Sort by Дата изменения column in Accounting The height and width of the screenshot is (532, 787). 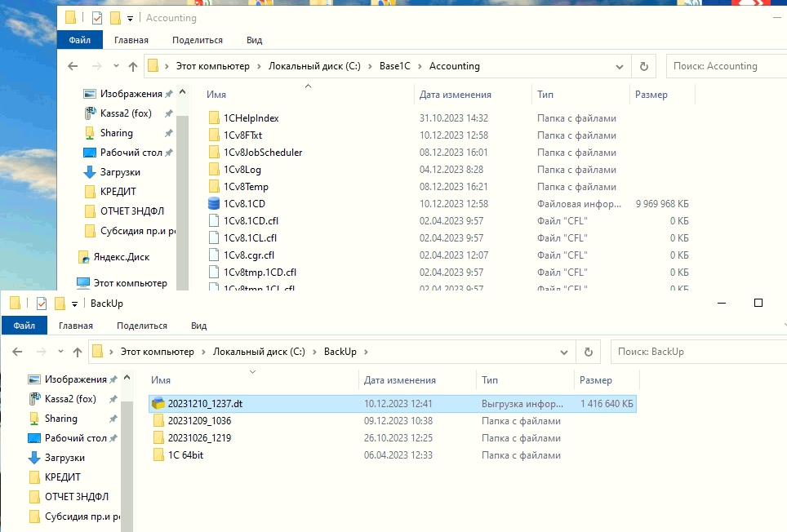coord(455,95)
